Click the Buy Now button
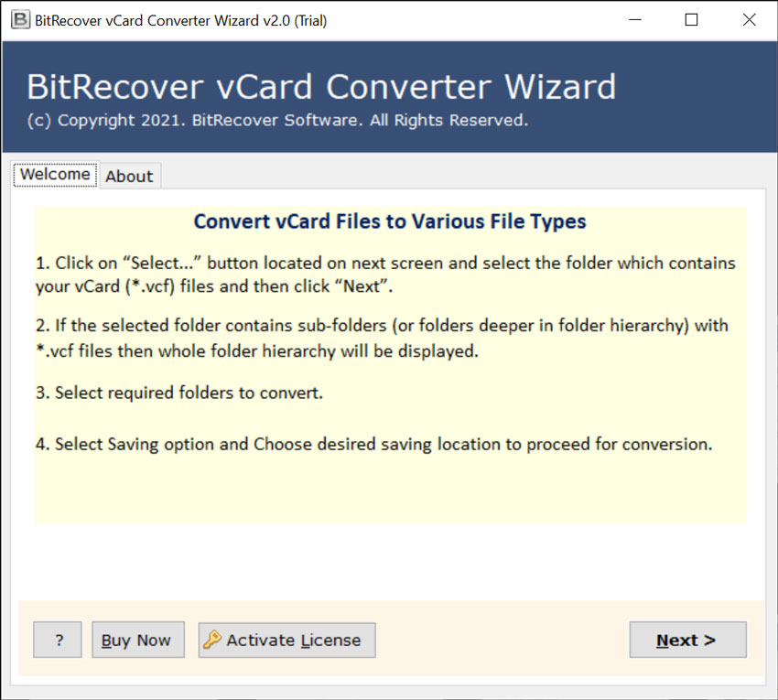Screen dimensions: 778x700 [138, 640]
